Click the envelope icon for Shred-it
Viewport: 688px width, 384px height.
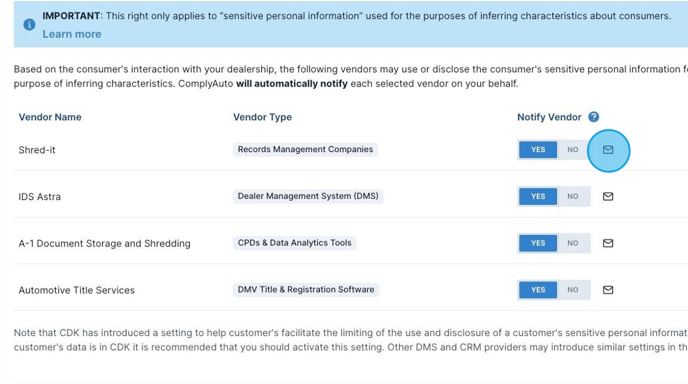[x=608, y=150]
